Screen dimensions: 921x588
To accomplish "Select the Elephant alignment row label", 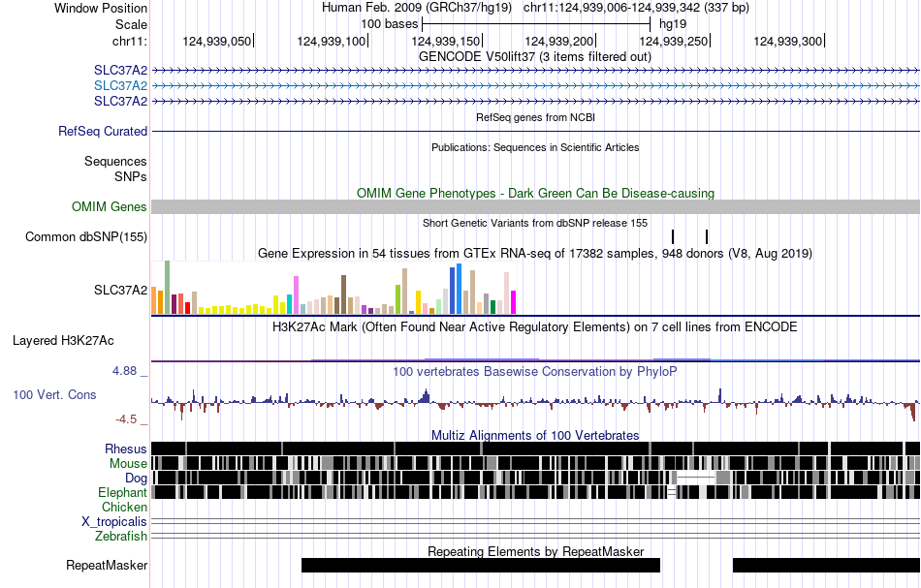I will coord(122,492).
